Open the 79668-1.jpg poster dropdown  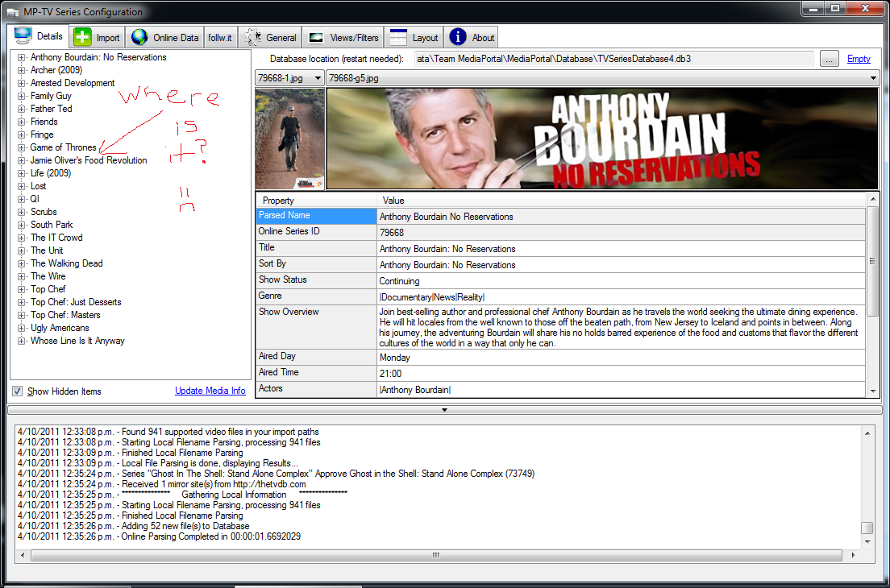click(318, 78)
